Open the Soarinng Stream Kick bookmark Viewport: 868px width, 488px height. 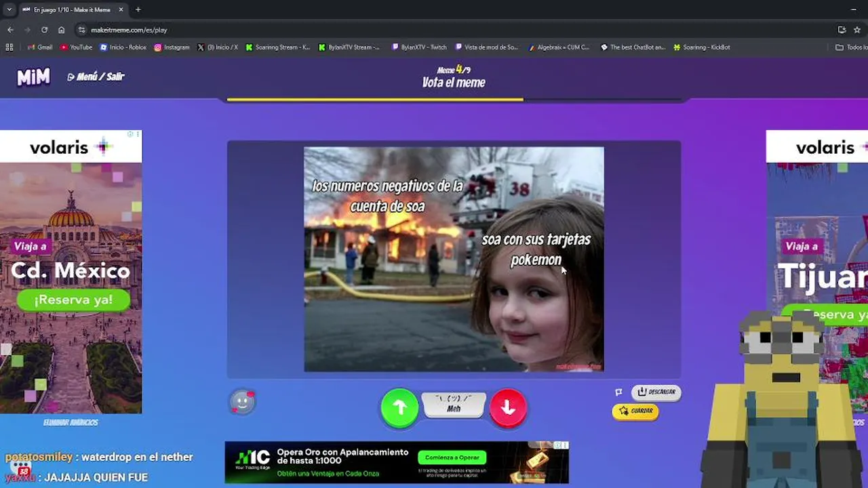pos(278,47)
